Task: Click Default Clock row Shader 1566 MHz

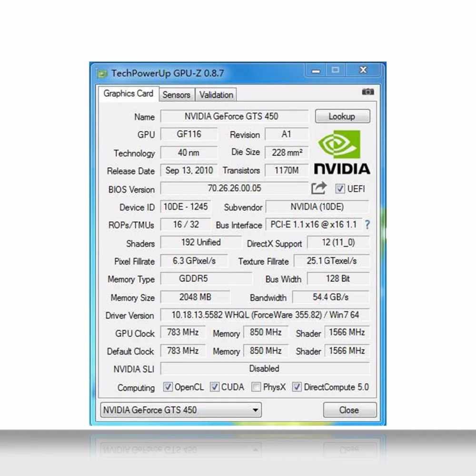Action: click(347, 351)
